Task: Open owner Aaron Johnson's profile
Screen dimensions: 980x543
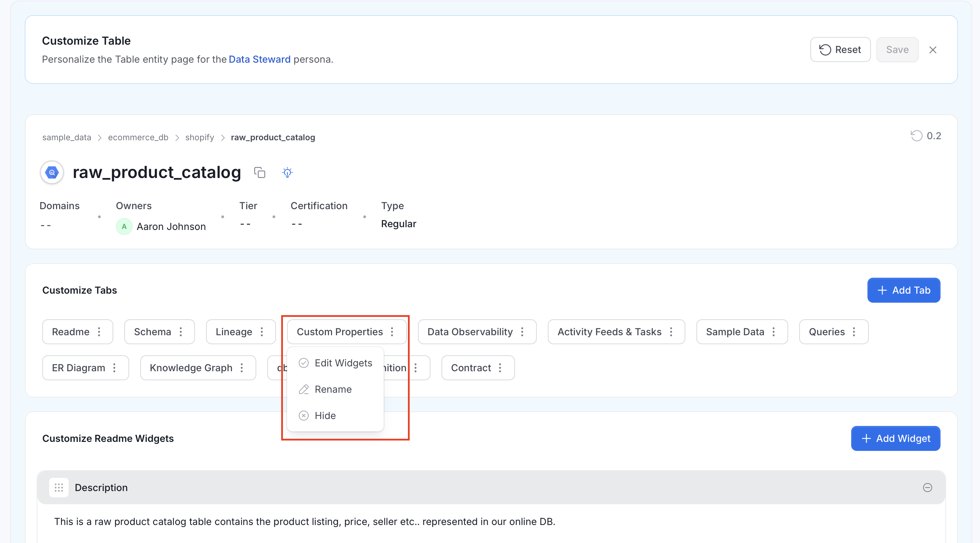Action: (x=171, y=226)
